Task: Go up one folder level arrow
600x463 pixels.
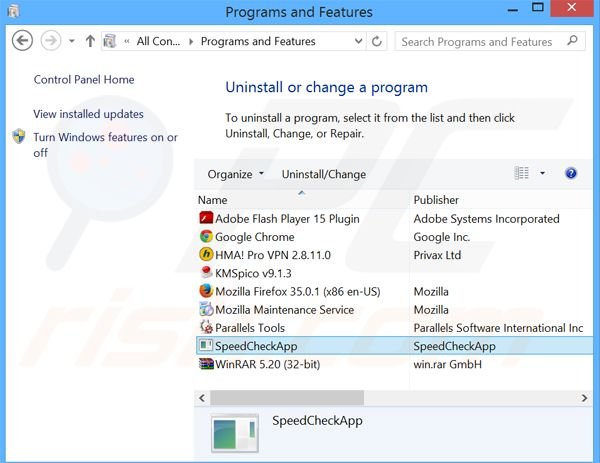Action: [x=90, y=42]
